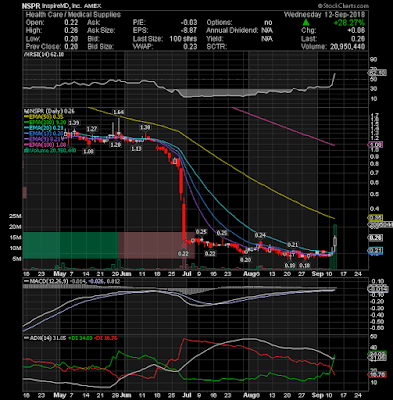Click the Sep label on the axis beneath the ADX panel
The width and height of the screenshot is (393, 400).
coord(318,395)
